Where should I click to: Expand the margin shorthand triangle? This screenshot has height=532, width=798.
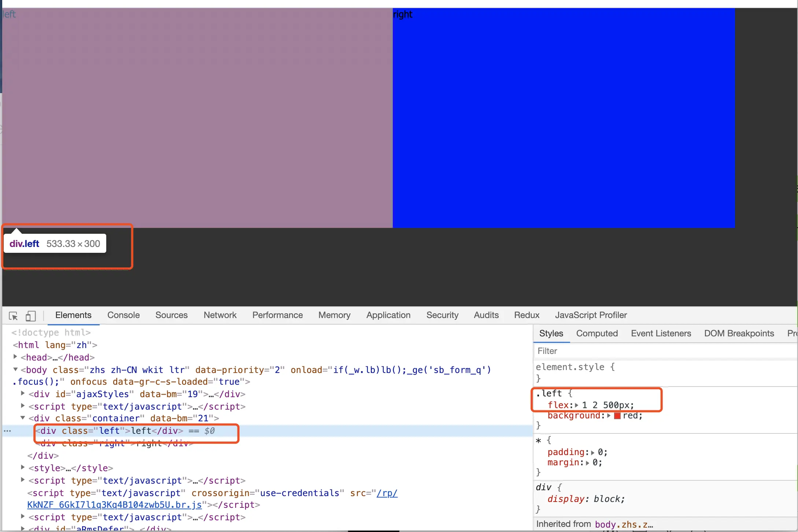[587, 463]
